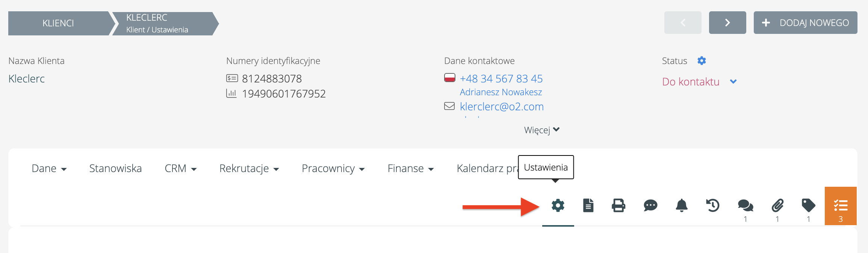868x253 pixels.
Task: Open the Ustawienia gear icon tab
Action: tap(558, 206)
